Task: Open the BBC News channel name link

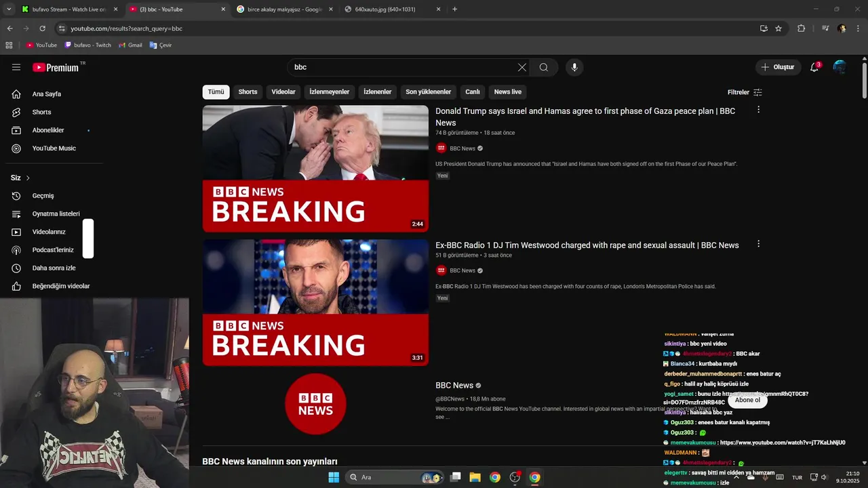Action: (454, 386)
